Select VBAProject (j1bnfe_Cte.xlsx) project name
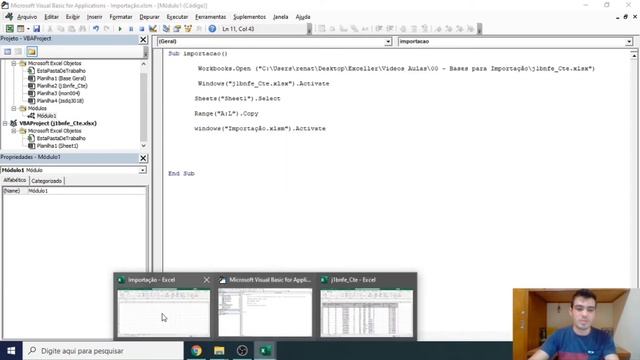The height and width of the screenshot is (360, 640). [58, 123]
